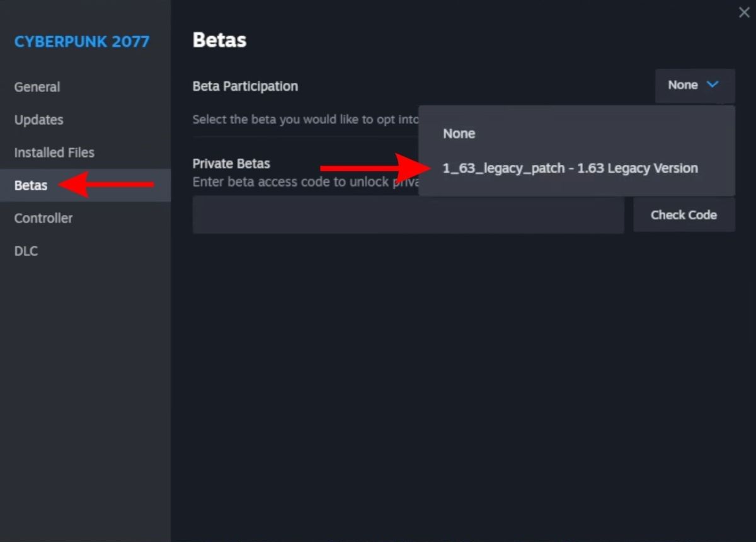Click the empty area below the code field
The width and height of the screenshot is (756, 542).
(x=463, y=378)
